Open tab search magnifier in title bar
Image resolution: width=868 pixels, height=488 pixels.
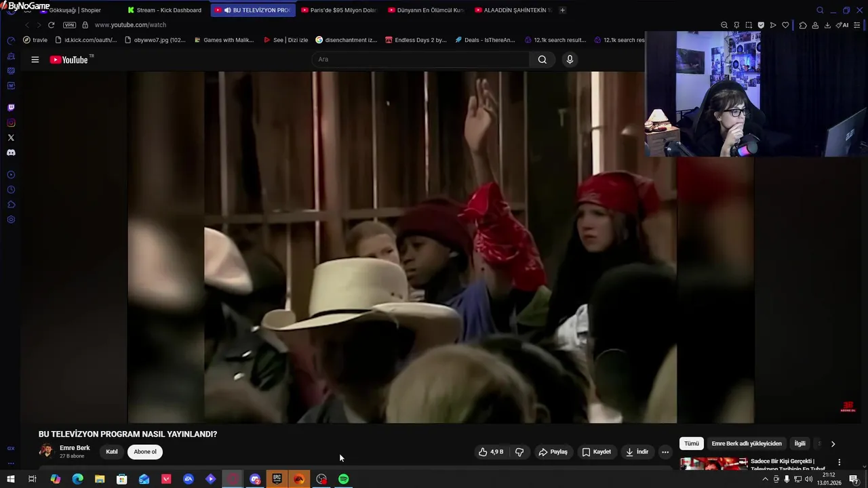tap(820, 10)
